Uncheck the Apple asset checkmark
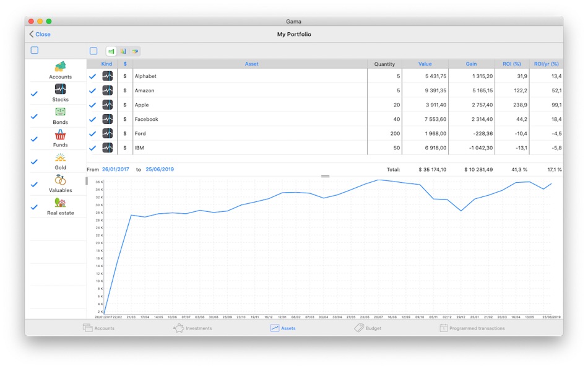588x368 pixels. [x=93, y=105]
